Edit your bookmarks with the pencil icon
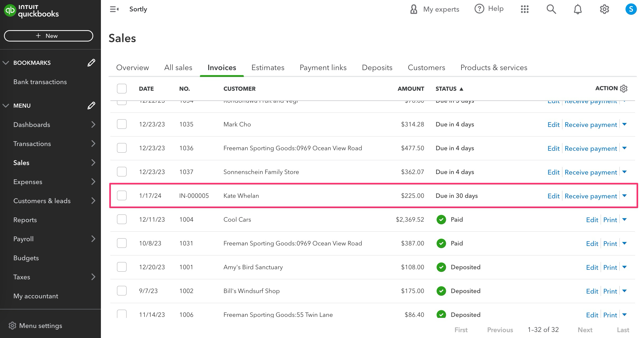 (x=91, y=62)
